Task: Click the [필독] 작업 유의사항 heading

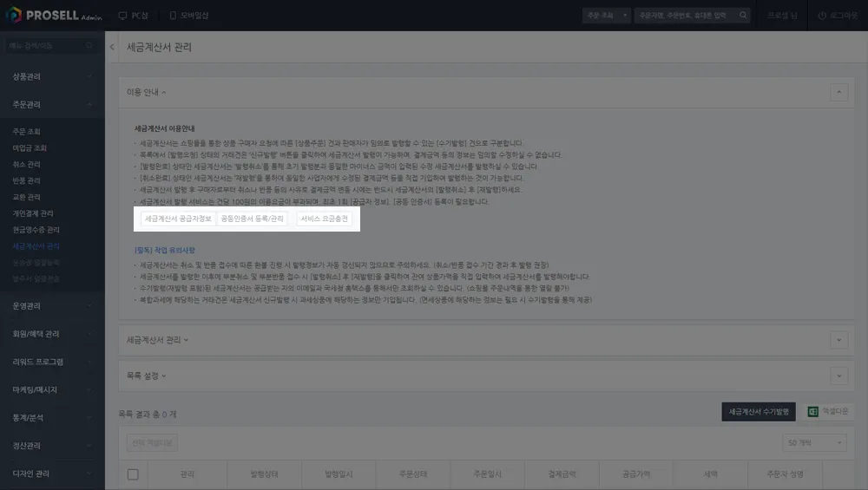Action: point(165,250)
